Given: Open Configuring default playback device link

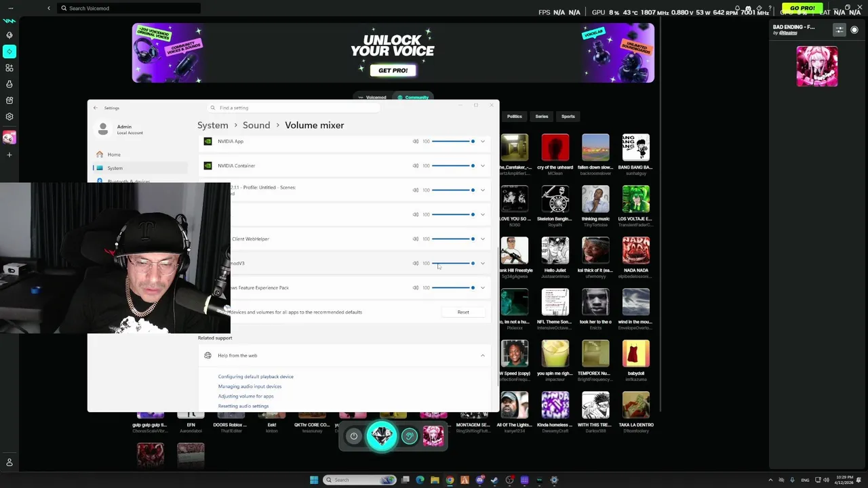Looking at the screenshot, I should click(x=256, y=377).
